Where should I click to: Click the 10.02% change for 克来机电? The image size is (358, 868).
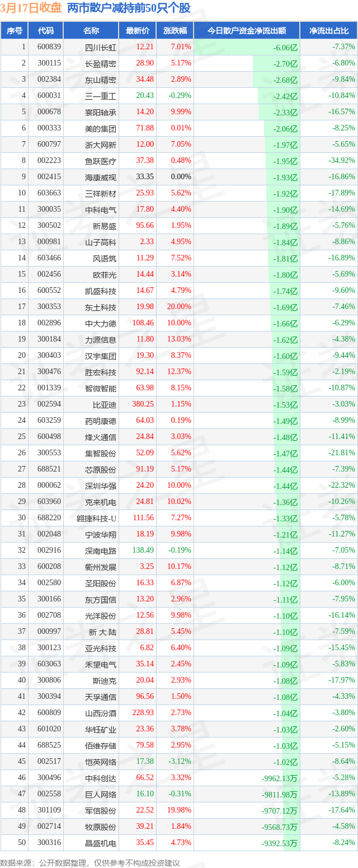[179, 502]
